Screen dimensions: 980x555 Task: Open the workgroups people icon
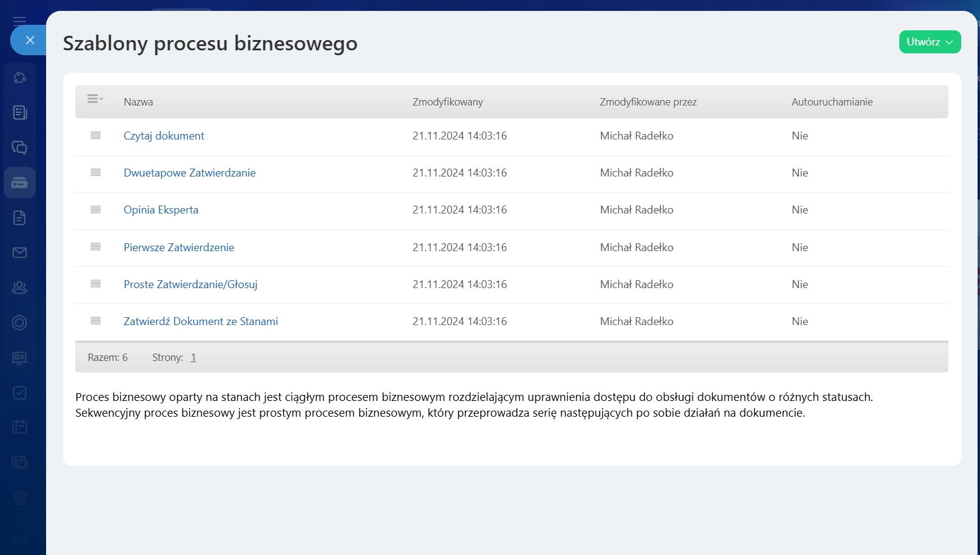coord(19,288)
